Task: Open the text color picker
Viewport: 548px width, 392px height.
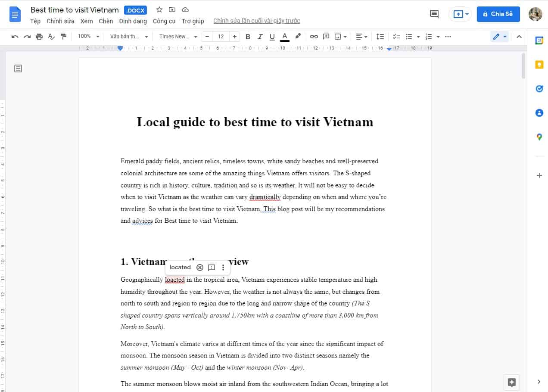Action: [x=284, y=37]
